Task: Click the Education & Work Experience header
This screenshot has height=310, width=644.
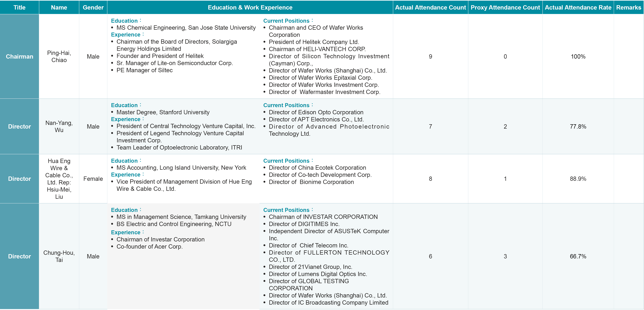Action: [x=250, y=7]
